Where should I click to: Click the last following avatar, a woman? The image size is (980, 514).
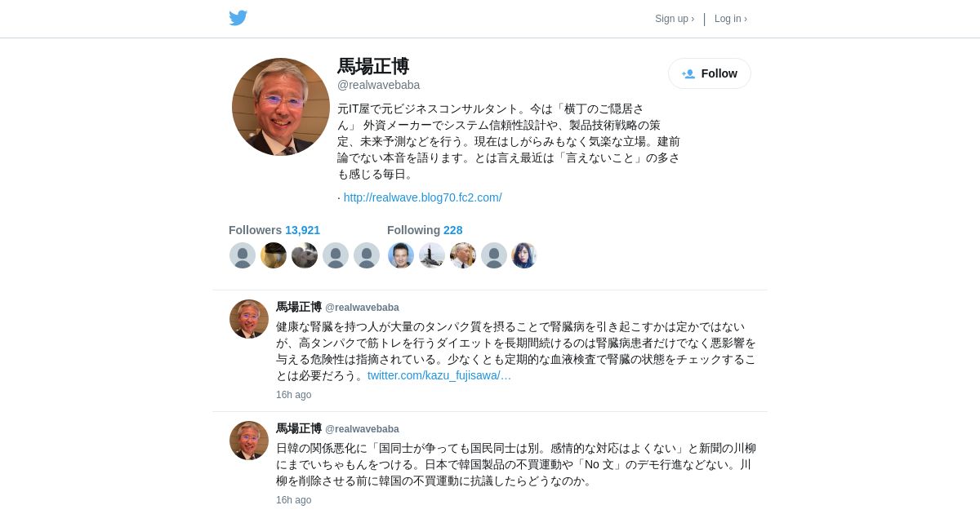[x=524, y=255]
